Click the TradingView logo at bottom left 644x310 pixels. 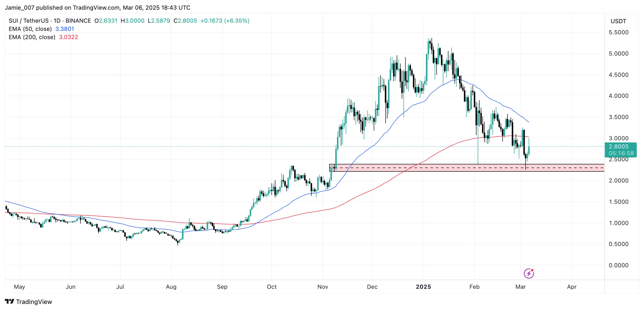tap(28, 301)
